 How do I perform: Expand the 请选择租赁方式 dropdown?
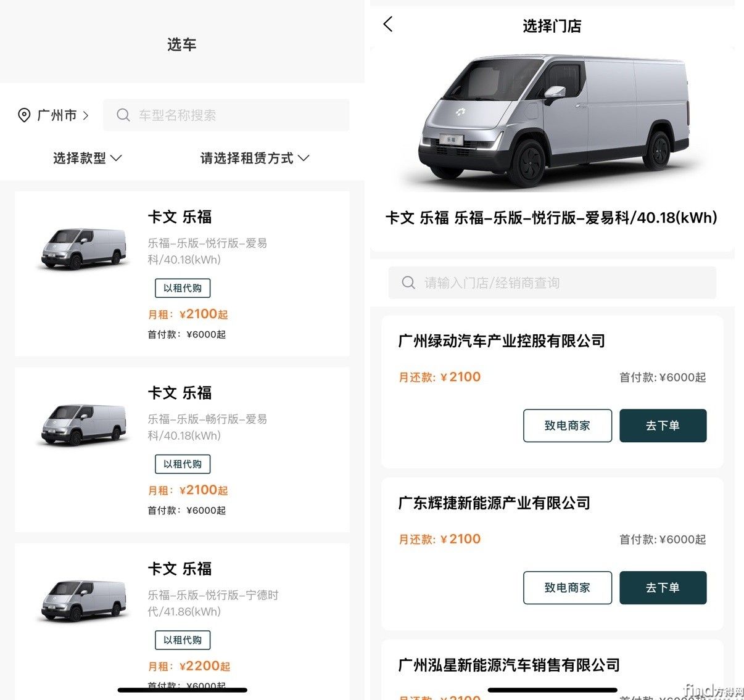pos(254,159)
